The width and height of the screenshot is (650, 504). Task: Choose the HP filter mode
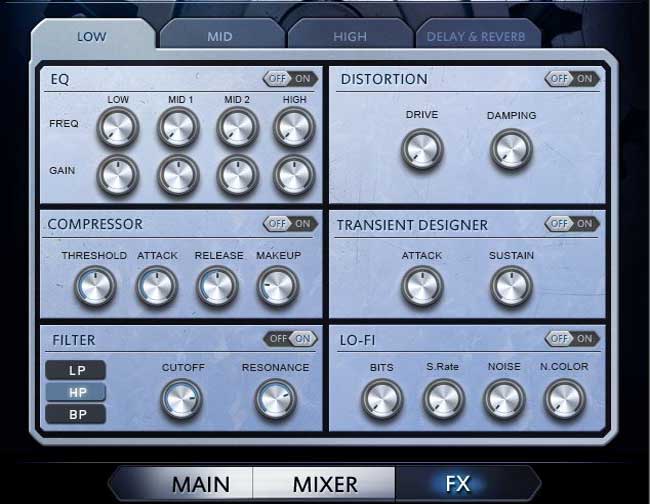76,392
